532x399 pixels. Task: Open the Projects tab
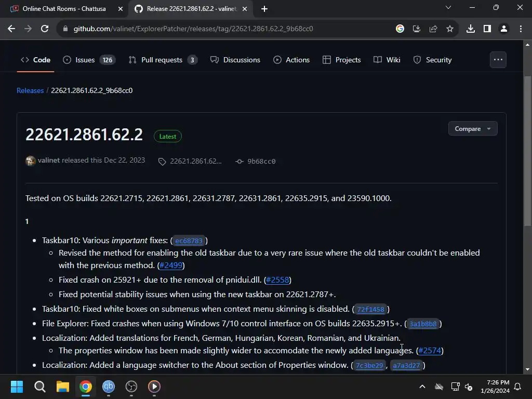click(341, 60)
